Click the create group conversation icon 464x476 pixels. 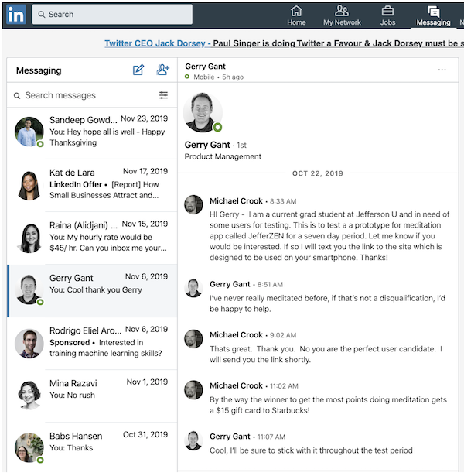[x=162, y=70]
